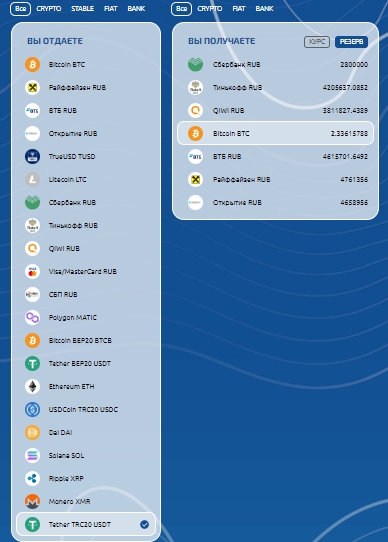Switch to РЕЗЕРВ display mode
This screenshot has width=388, height=542.
click(351, 42)
